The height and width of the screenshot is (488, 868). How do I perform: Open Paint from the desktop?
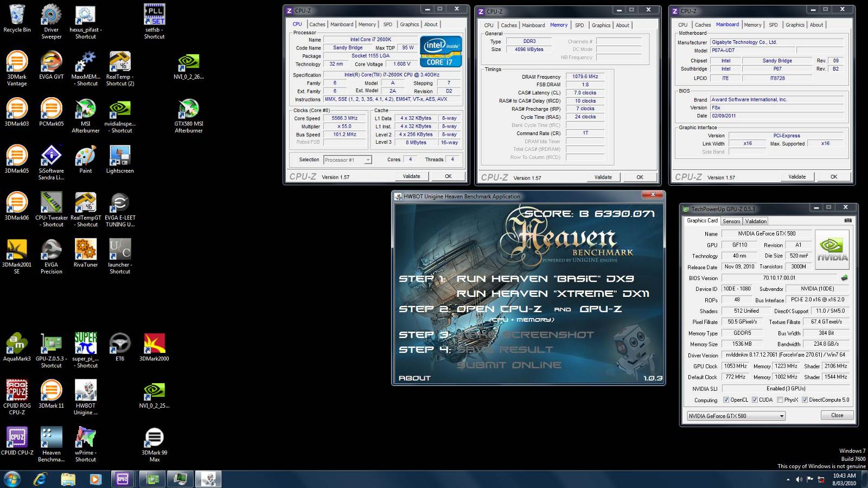pos(86,159)
